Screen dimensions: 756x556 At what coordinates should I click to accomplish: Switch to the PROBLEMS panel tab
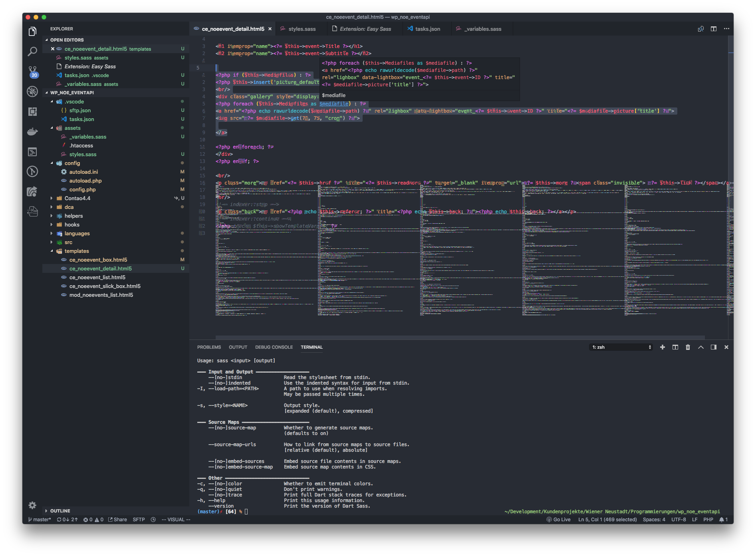209,347
